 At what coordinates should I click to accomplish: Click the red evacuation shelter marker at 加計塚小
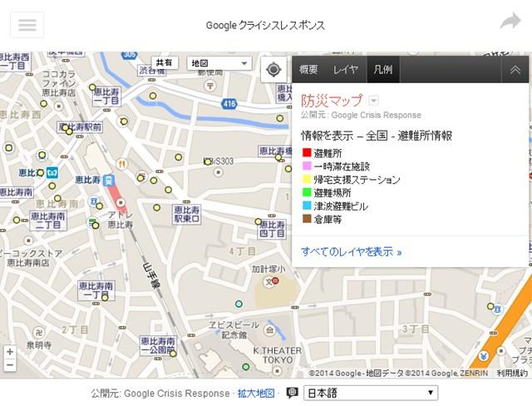pyautogui.click(x=275, y=280)
